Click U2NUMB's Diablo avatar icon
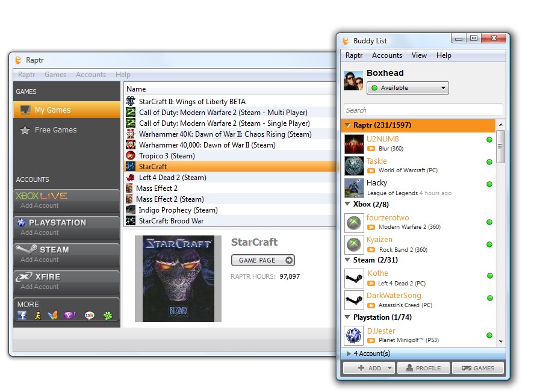 click(x=354, y=145)
